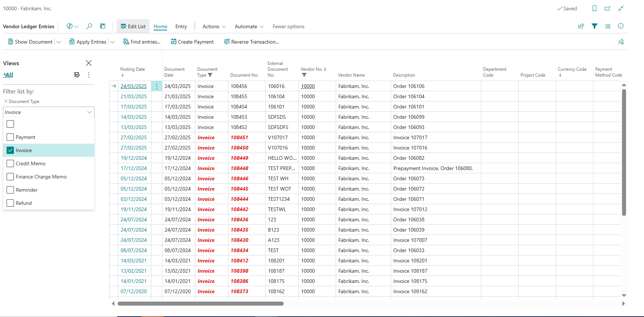Click the Vendor Name column header
Viewport: 644px width, 317px height.
click(x=351, y=75)
